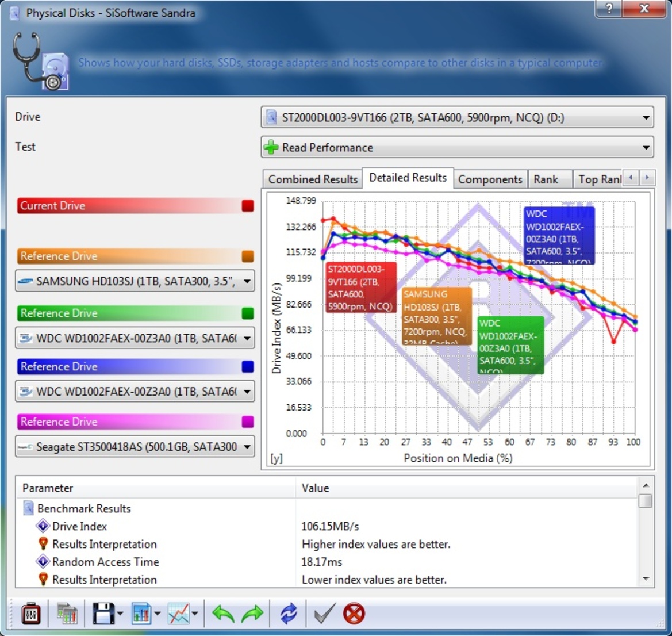Image resolution: width=672 pixels, height=636 pixels.
Task: Click the Parameter column header
Action: pyautogui.click(x=156, y=488)
